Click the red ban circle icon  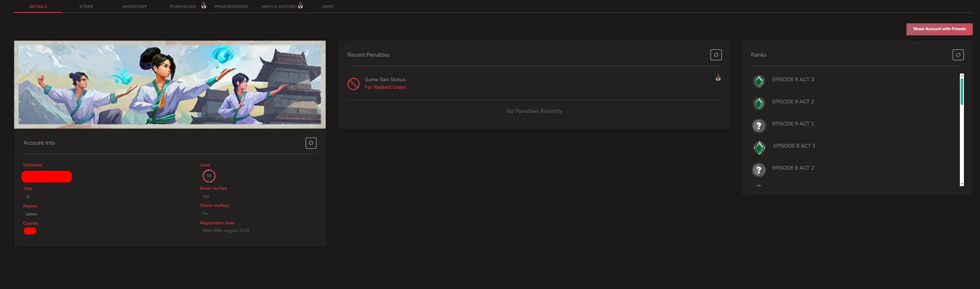click(x=353, y=84)
